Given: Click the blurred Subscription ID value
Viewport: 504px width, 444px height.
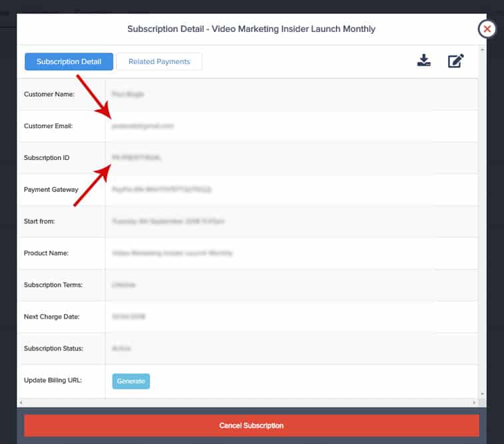Looking at the screenshot, I should (x=137, y=158).
